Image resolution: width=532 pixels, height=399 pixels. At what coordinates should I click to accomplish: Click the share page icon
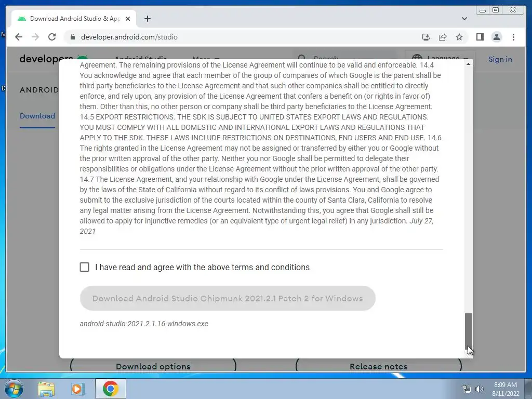point(443,37)
